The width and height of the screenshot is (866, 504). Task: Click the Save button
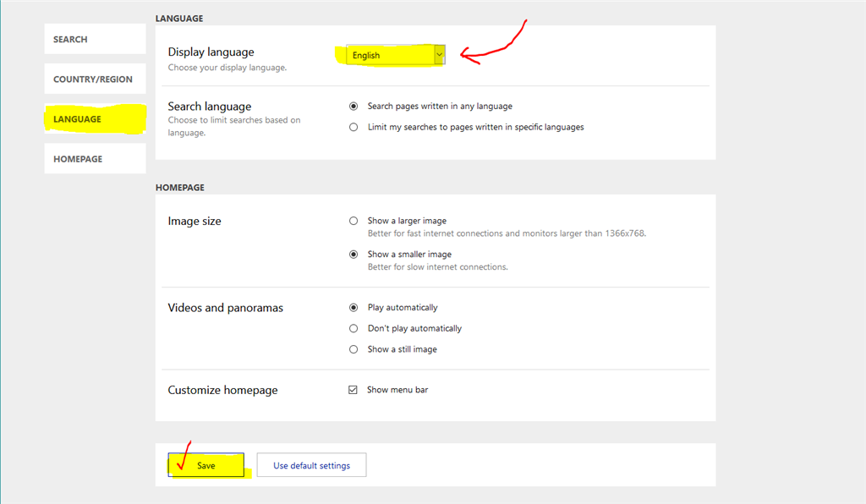click(x=206, y=465)
